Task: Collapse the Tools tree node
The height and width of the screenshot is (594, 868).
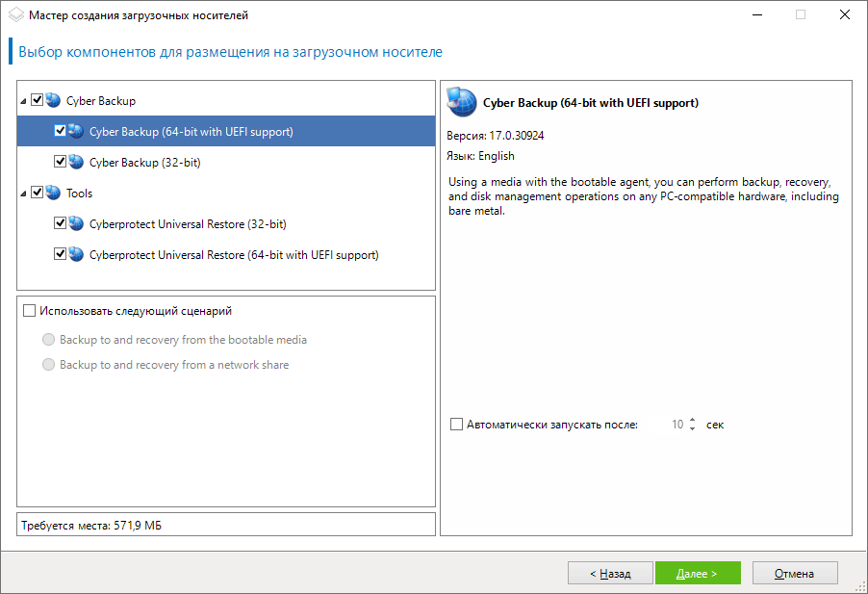Action: [23, 194]
